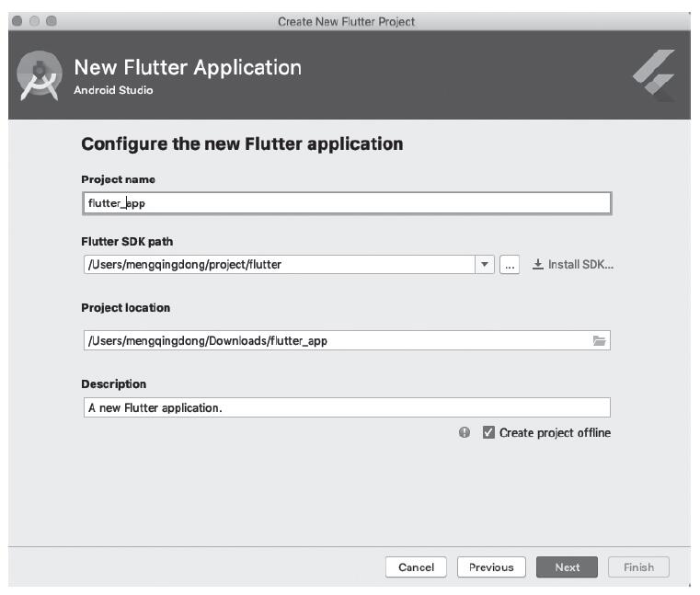Image resolution: width=700 pixels, height=595 pixels.
Task: Click the Create New Flutter Project title bar
Action: 346,21
